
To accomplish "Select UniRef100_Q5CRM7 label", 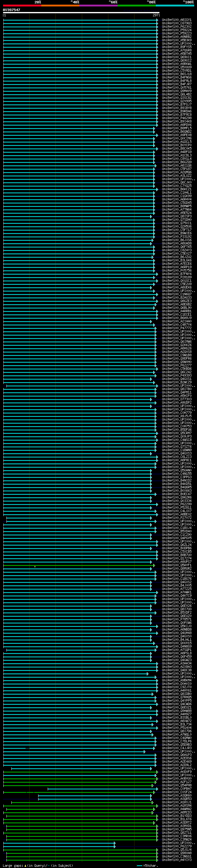I will [x=176, y=433].
